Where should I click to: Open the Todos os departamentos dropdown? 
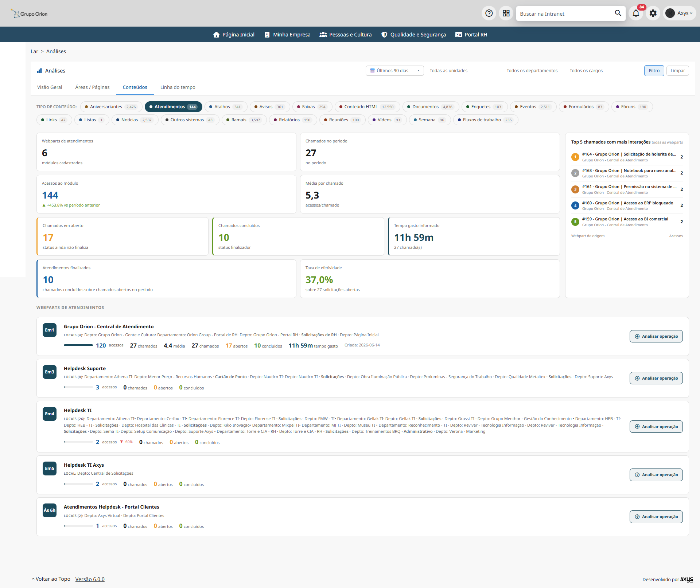point(532,71)
